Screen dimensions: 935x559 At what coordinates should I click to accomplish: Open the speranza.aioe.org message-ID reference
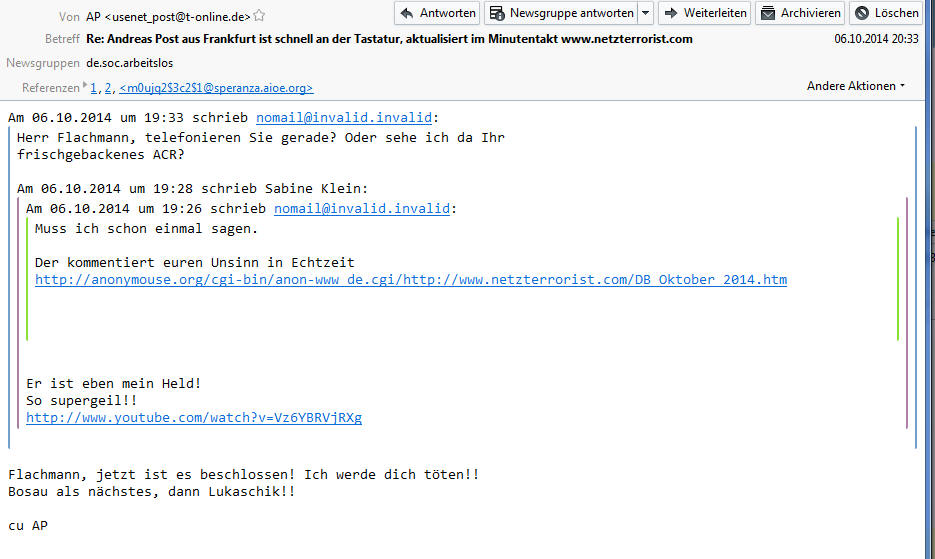pos(216,88)
